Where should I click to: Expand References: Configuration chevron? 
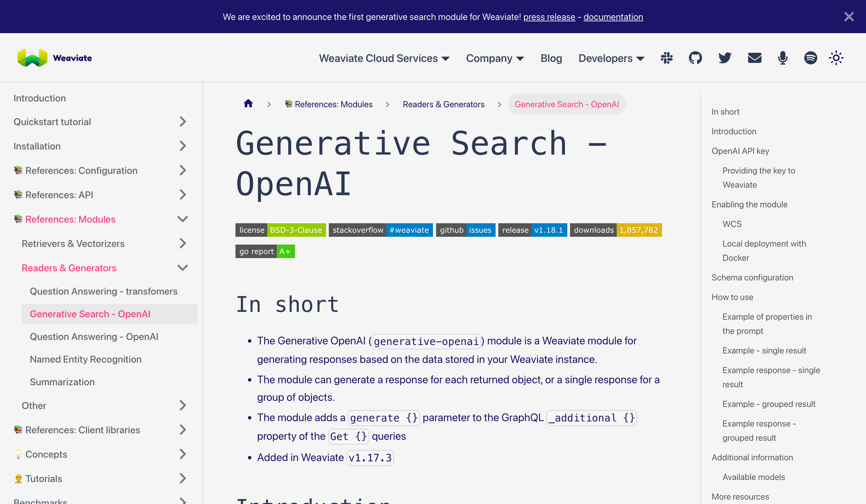(x=183, y=170)
